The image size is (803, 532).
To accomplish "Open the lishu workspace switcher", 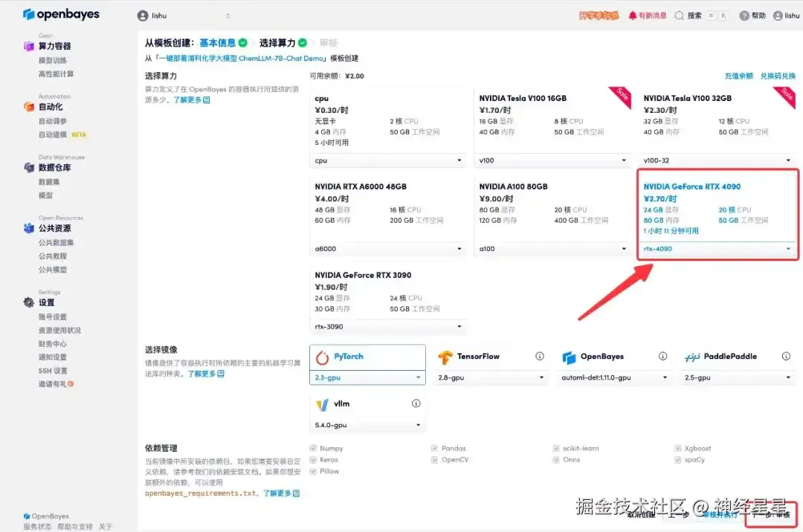I will 184,16.
